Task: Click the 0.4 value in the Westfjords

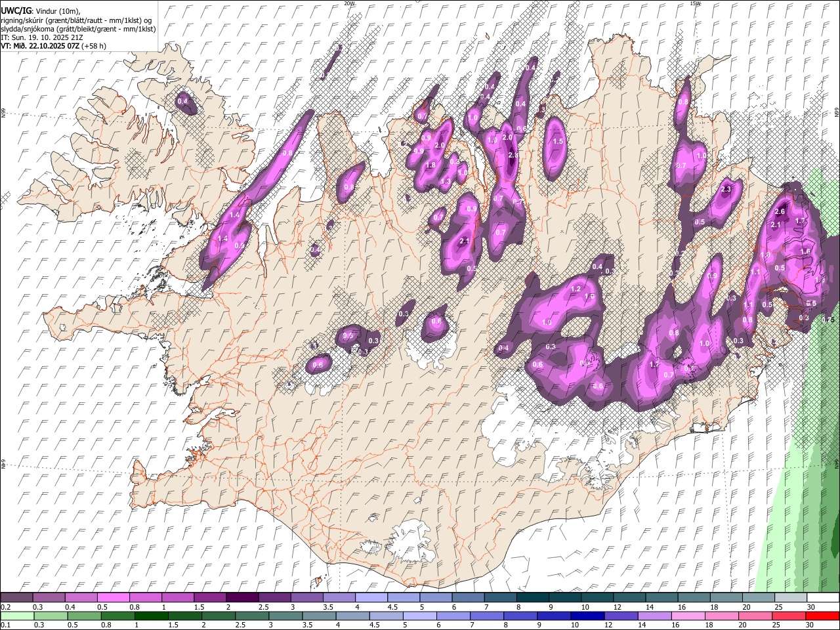Action: tap(183, 101)
